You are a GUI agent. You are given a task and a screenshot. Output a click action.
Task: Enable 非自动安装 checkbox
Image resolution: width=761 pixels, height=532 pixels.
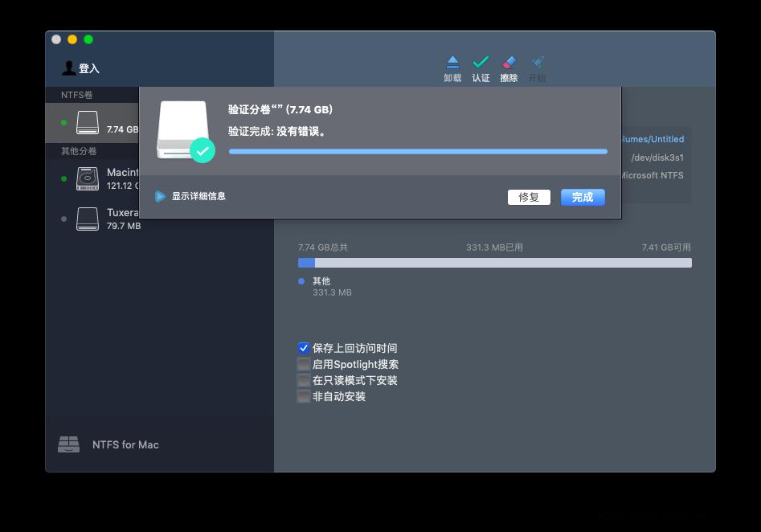pyautogui.click(x=304, y=396)
